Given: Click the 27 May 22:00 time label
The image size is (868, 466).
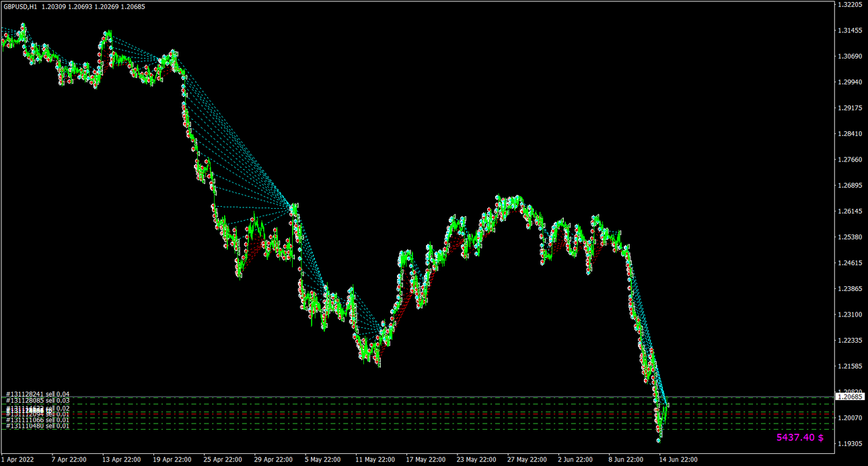Looking at the screenshot, I should coord(526,460).
